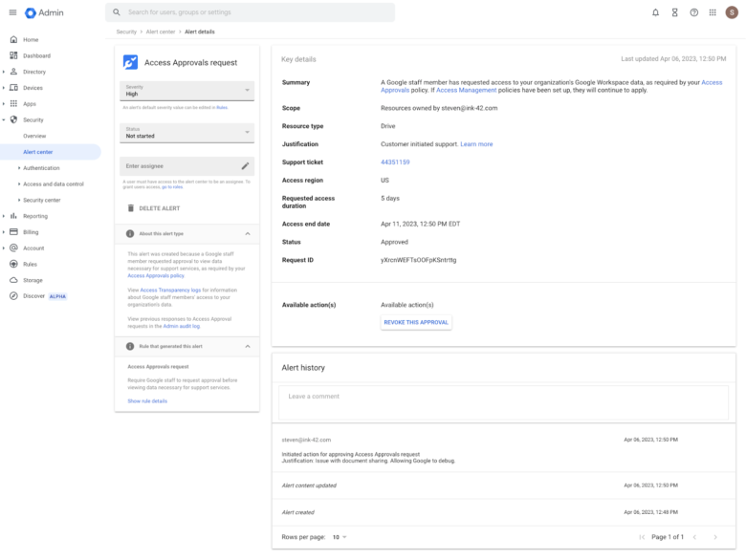Click the Apps grid icon in sidebar

(x=13, y=103)
